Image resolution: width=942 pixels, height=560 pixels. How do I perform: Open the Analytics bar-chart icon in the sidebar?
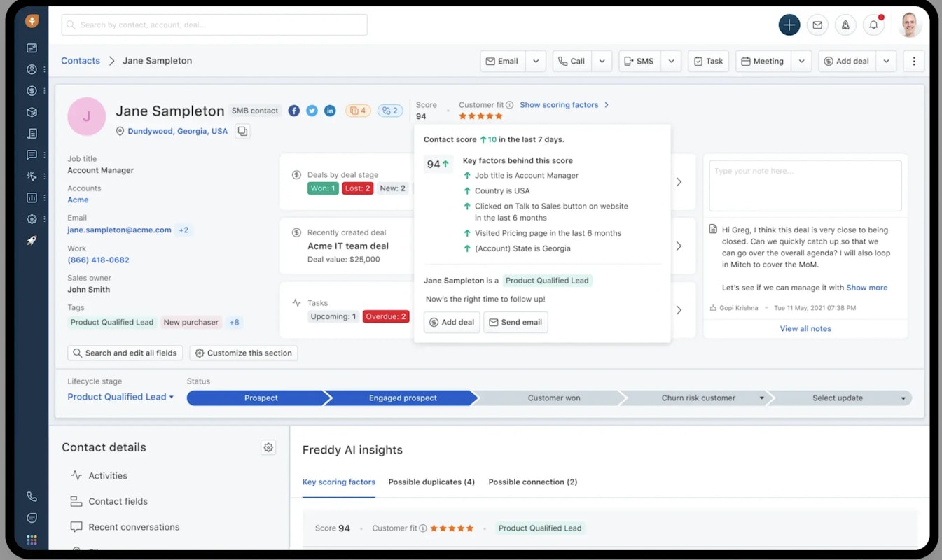click(x=31, y=197)
